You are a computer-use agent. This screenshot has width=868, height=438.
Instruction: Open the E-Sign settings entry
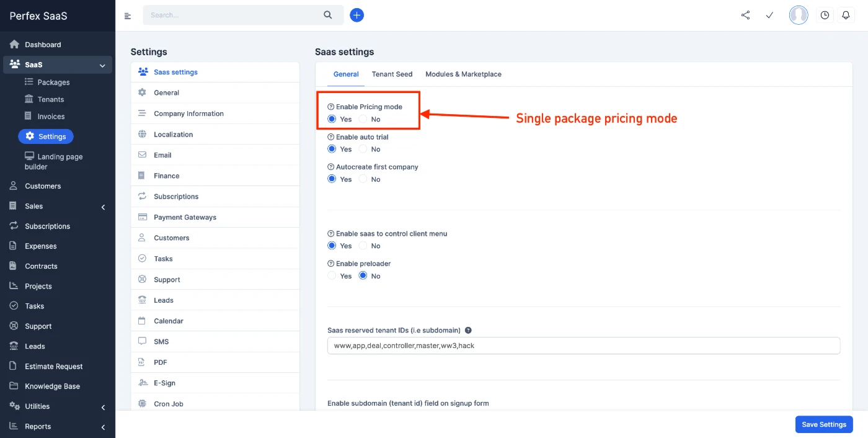click(215, 383)
